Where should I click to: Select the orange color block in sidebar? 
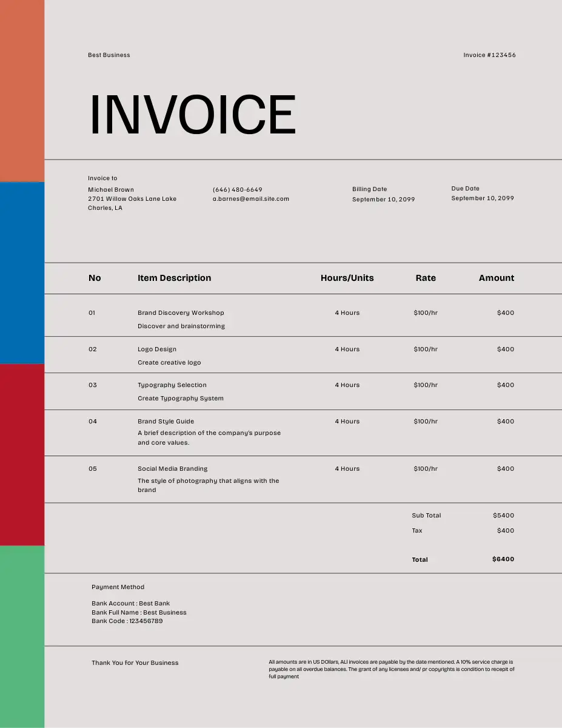tap(22, 91)
